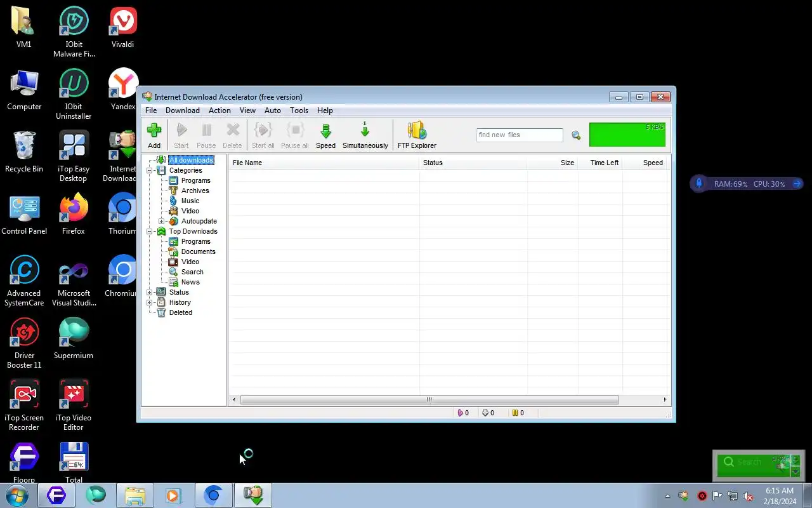
Task: Collapse the Top Downloads tree node
Action: click(150, 231)
